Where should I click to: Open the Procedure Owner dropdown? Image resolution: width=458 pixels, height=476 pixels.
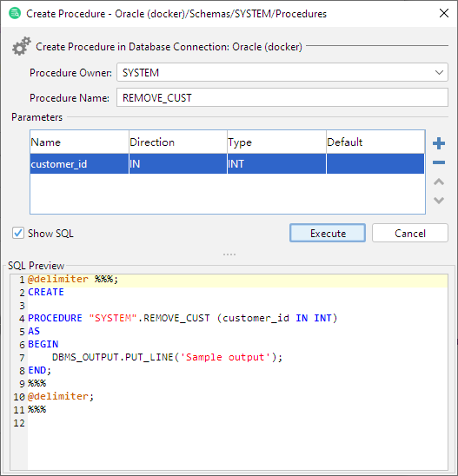[282, 72]
